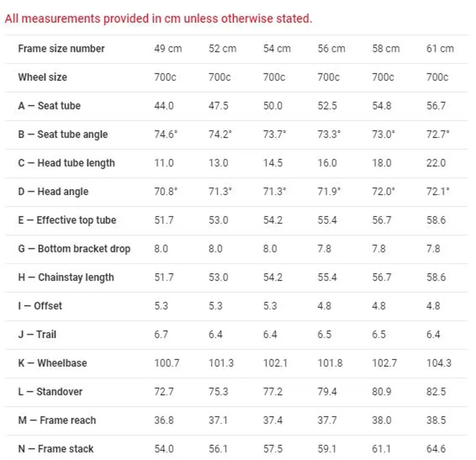
Task: Click the 61 cm frame size header
Action: (x=440, y=49)
